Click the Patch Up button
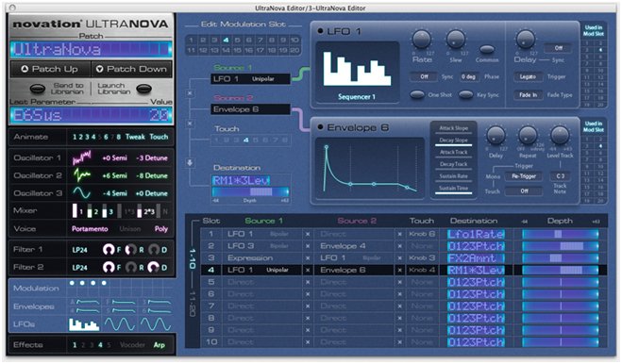 (x=50, y=69)
